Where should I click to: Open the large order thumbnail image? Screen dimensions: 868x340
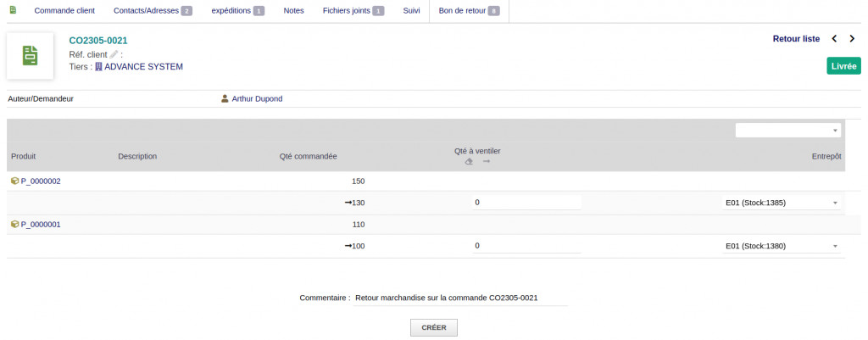point(31,56)
